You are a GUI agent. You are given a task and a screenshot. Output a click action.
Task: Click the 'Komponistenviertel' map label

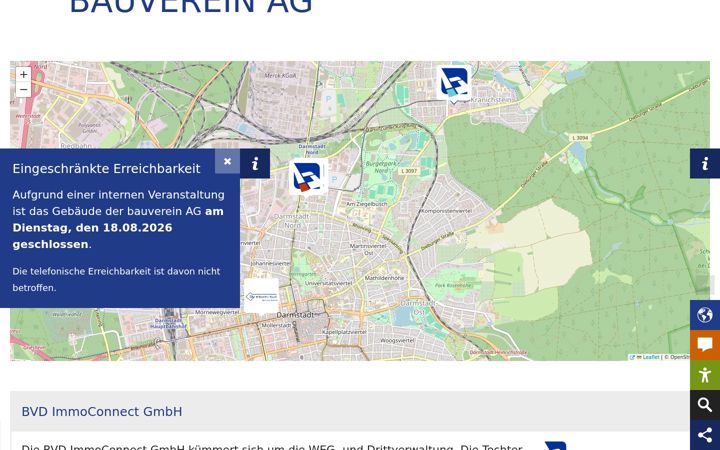[x=446, y=211]
